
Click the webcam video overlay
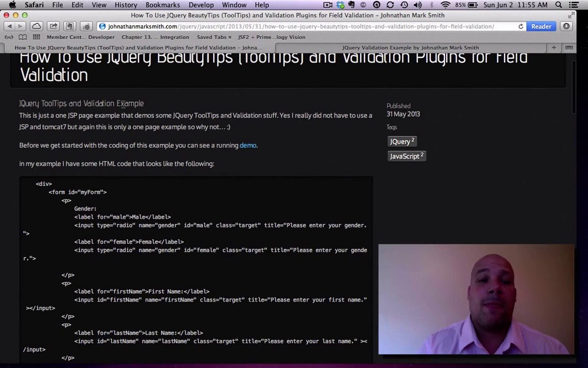click(x=476, y=300)
